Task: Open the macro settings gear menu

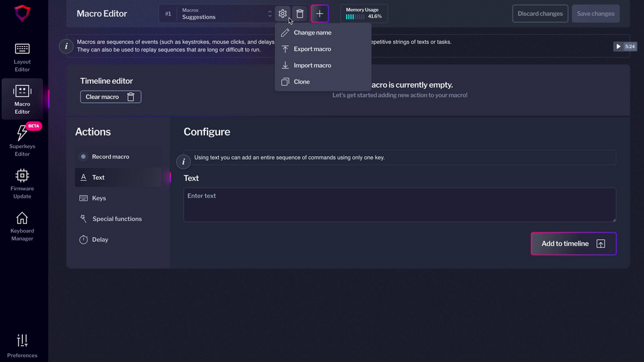Action: coord(282,14)
